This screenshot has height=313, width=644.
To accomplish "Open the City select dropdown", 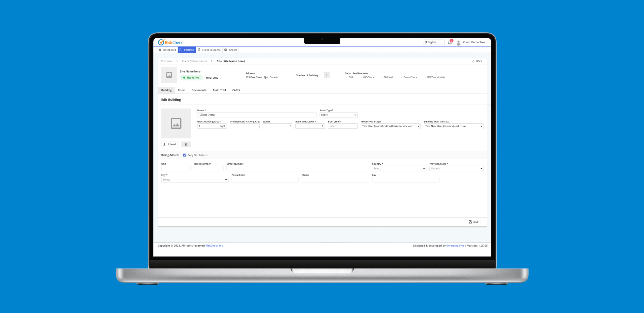I will (x=195, y=180).
